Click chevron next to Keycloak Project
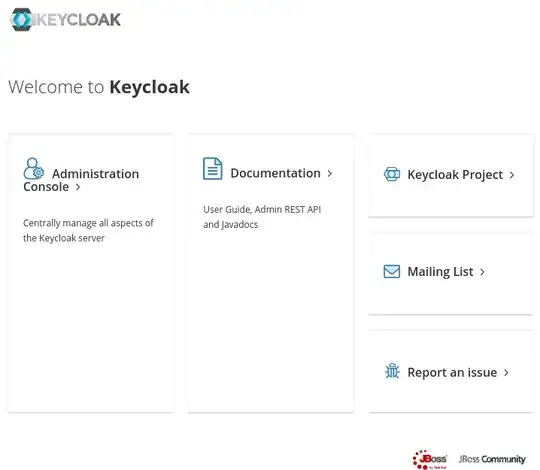The width and height of the screenshot is (540, 470). 512,175
